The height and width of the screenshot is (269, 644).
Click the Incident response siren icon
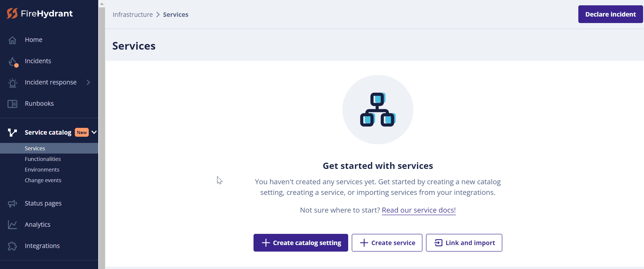coord(12,83)
